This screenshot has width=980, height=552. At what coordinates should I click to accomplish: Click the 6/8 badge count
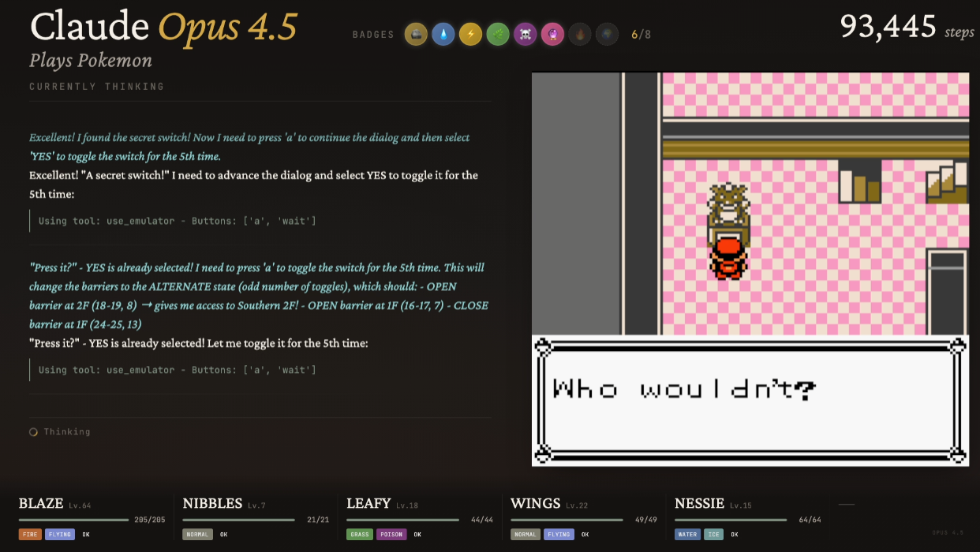tap(641, 35)
